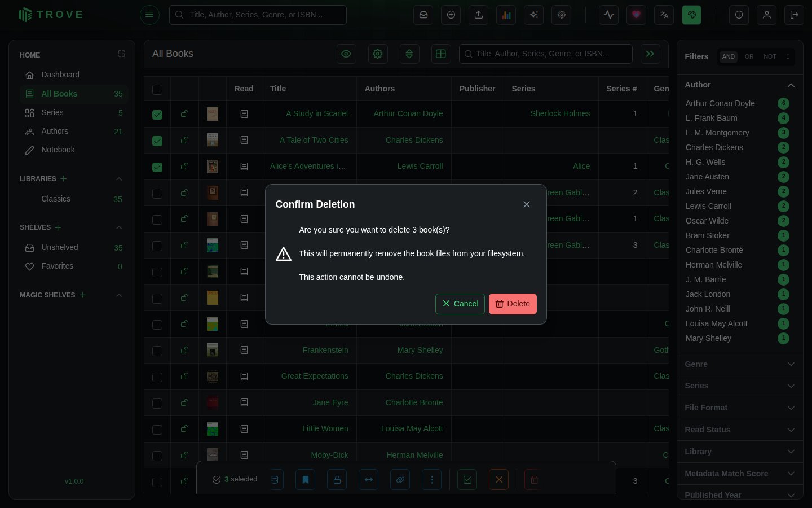Toggle the header select-all checkbox
The width and height of the screenshot is (812, 508).
tap(157, 89)
